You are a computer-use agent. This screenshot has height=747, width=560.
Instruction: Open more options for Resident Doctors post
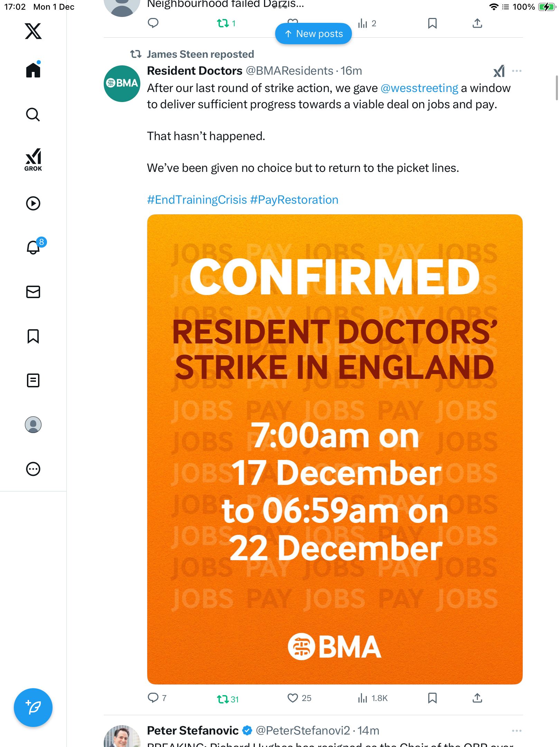516,71
